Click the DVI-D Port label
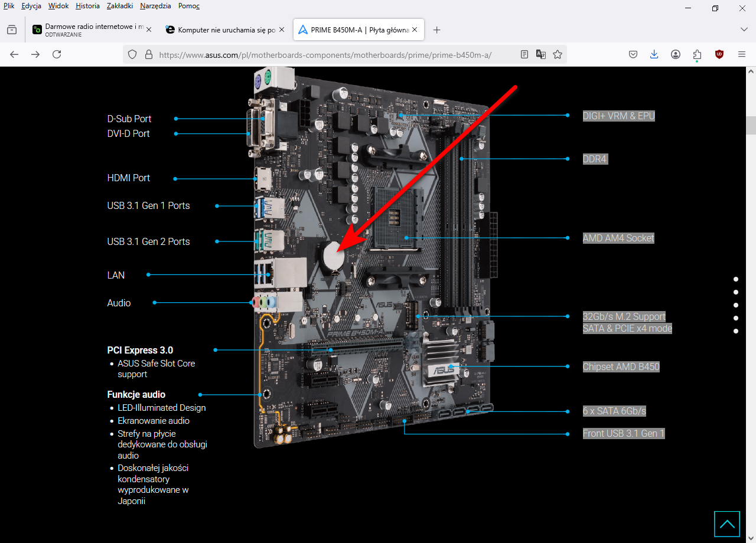This screenshot has height=543, width=756. pyautogui.click(x=128, y=133)
